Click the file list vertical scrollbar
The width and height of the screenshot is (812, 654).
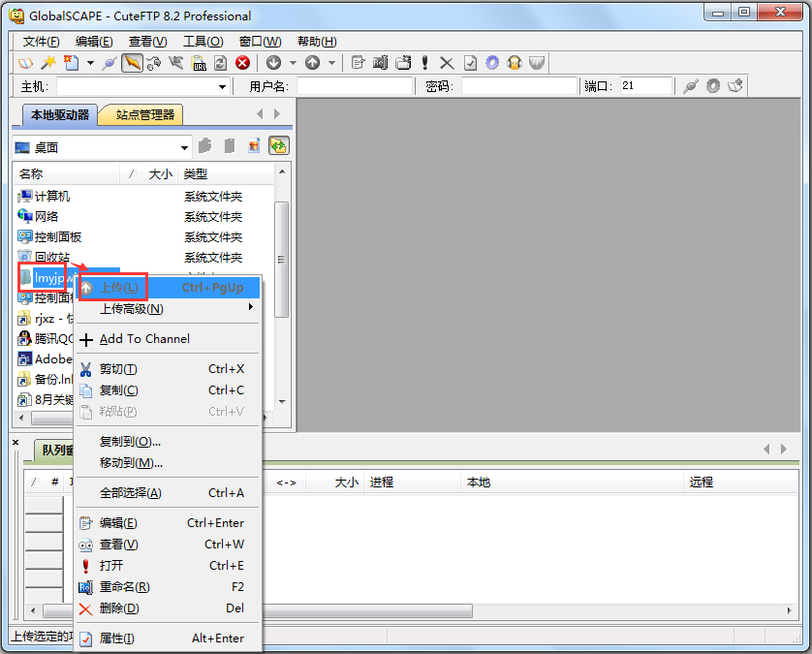(x=282, y=259)
